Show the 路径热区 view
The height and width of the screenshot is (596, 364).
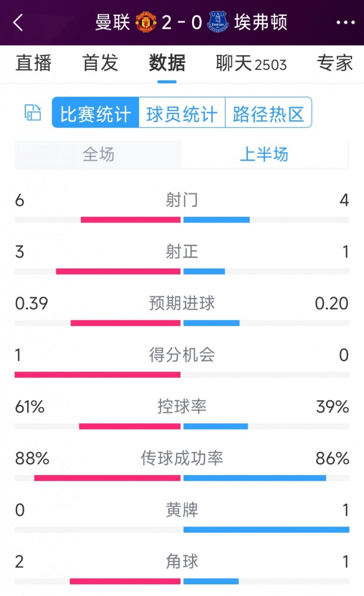[268, 113]
